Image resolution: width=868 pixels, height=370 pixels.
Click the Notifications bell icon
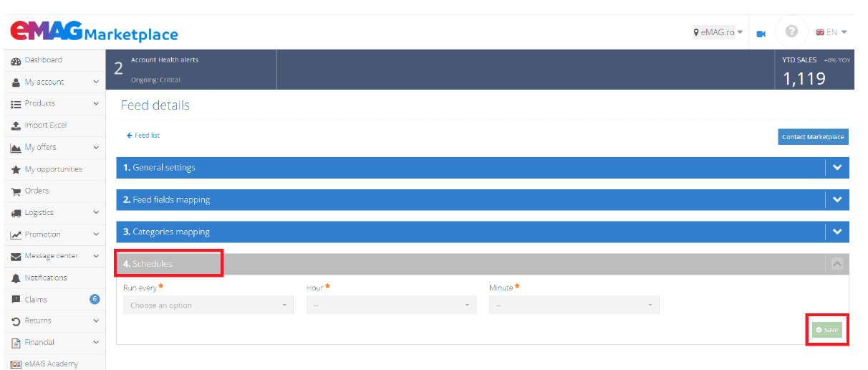[16, 278]
